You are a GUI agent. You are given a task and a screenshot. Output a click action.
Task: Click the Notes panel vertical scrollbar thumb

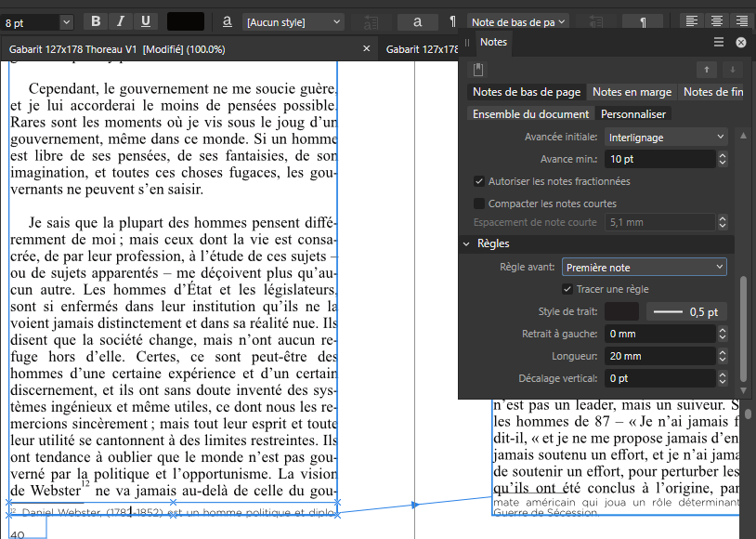(x=743, y=328)
